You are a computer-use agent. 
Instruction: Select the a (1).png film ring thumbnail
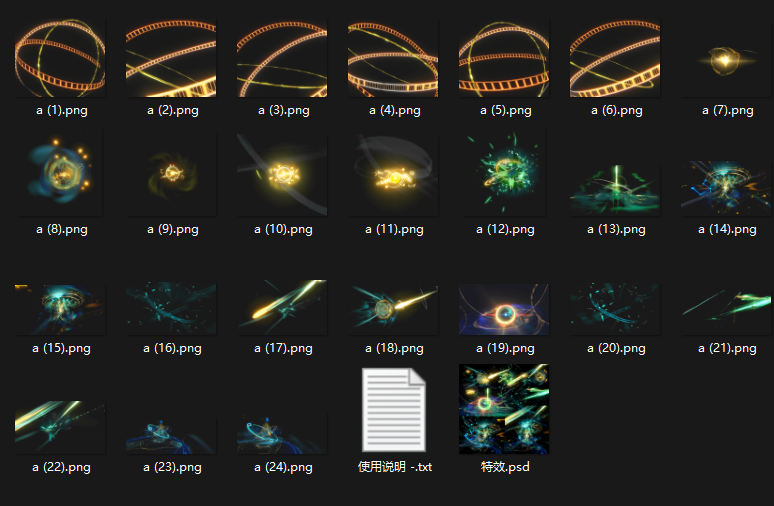click(x=60, y=58)
